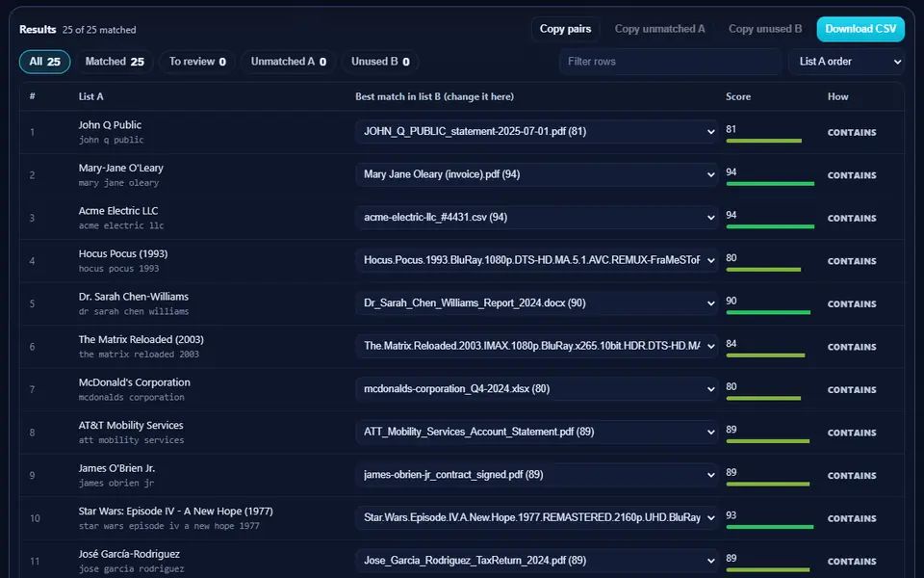Click the score 93 for Star Wars row

731,515
